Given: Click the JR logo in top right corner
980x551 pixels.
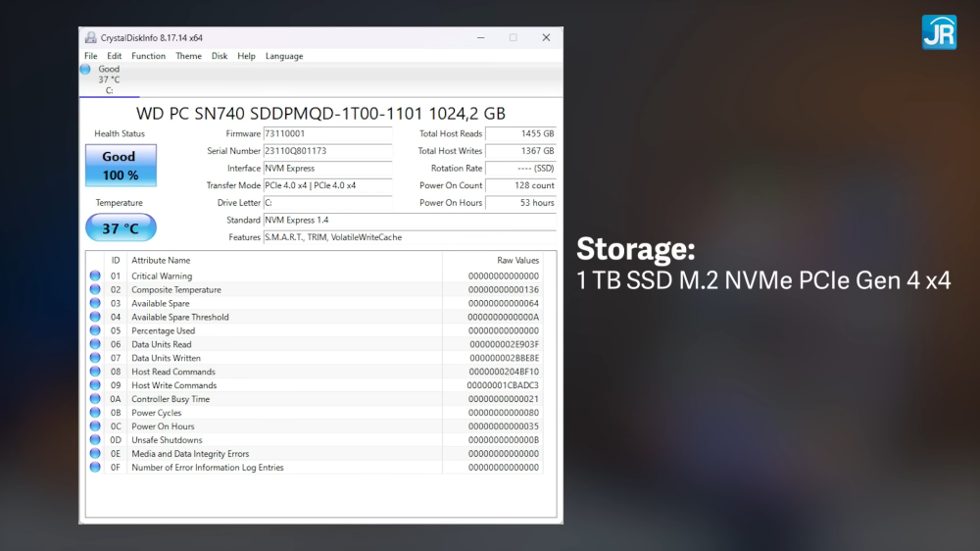Looking at the screenshot, I should [x=939, y=31].
